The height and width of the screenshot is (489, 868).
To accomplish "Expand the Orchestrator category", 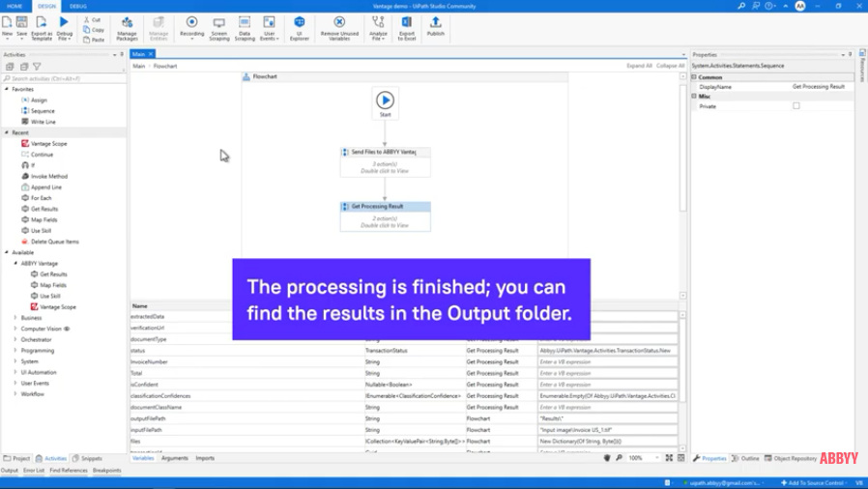I will [x=15, y=339].
